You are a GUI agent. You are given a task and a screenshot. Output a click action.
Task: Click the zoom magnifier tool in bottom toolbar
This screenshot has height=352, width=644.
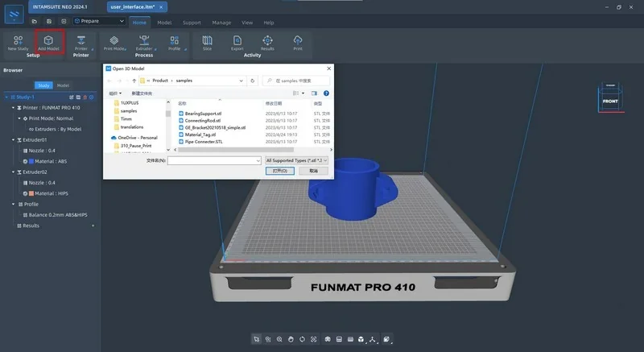[x=279, y=339]
